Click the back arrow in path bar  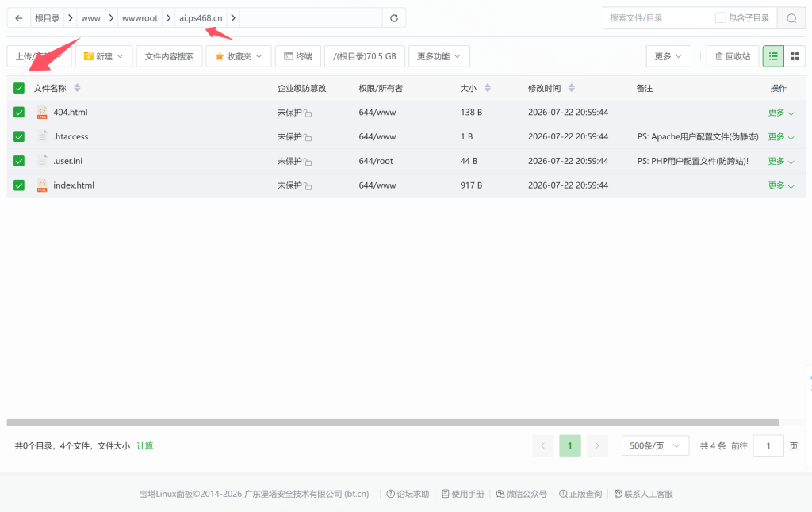(19, 18)
